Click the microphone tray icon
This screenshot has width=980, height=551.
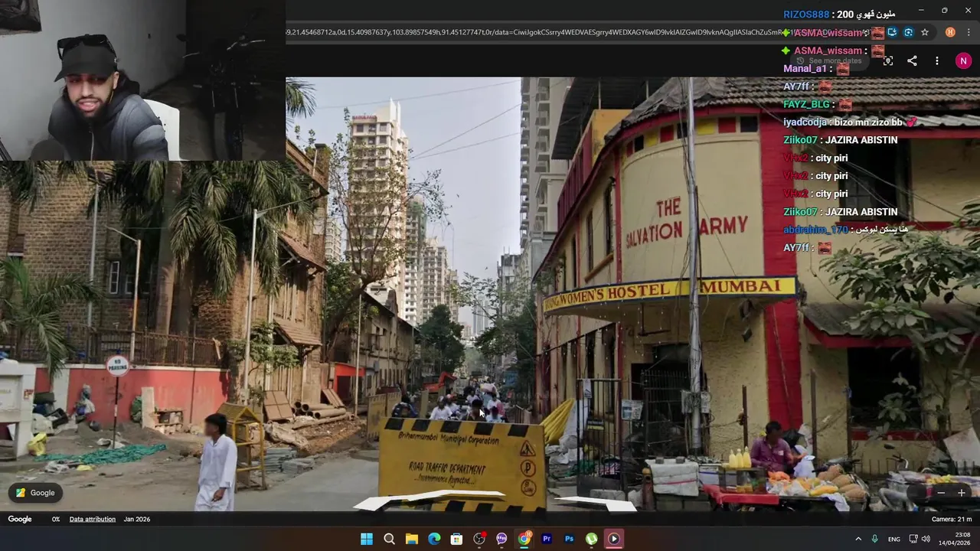pyautogui.click(x=874, y=539)
